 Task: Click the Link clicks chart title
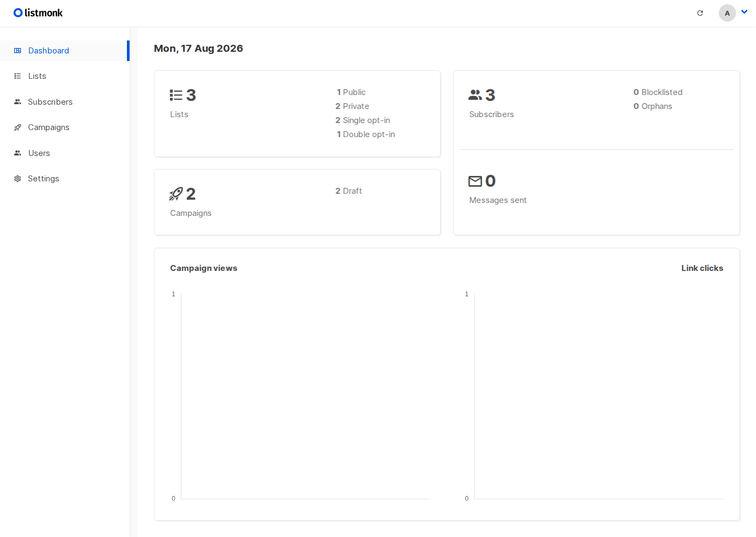[702, 268]
